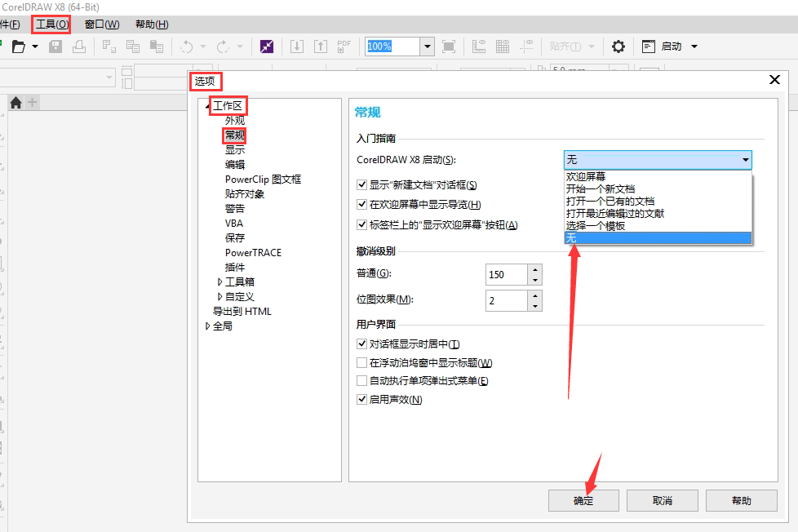The width and height of the screenshot is (798, 532).
Task: Expand the 工具箱 tree node
Action: tap(220, 282)
